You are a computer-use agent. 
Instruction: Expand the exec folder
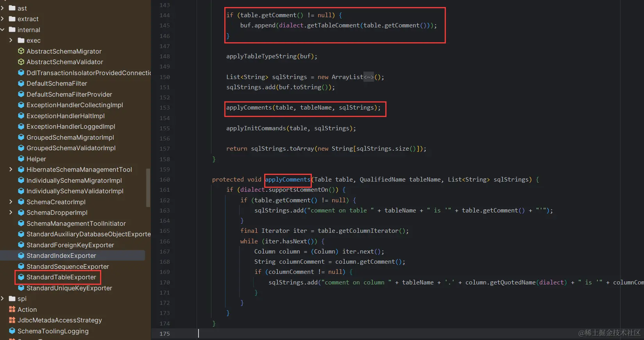[x=11, y=40]
